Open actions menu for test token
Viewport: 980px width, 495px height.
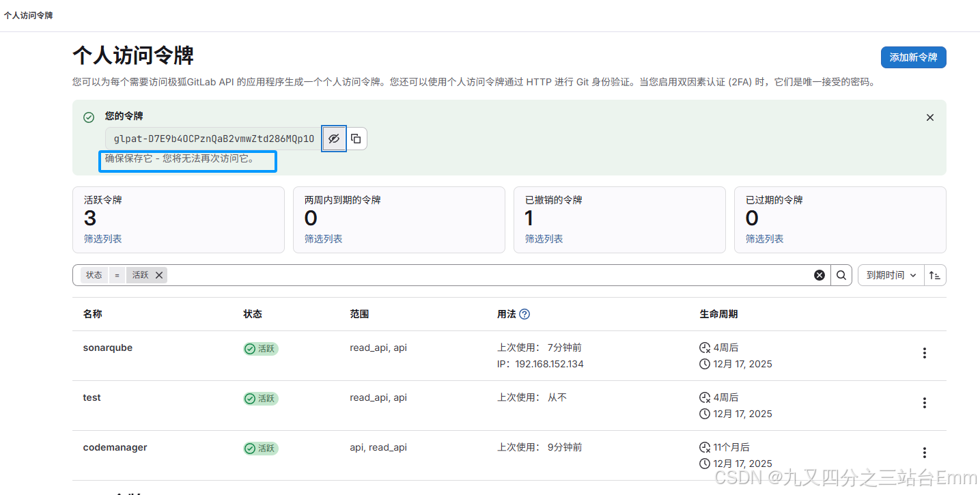pyautogui.click(x=925, y=403)
